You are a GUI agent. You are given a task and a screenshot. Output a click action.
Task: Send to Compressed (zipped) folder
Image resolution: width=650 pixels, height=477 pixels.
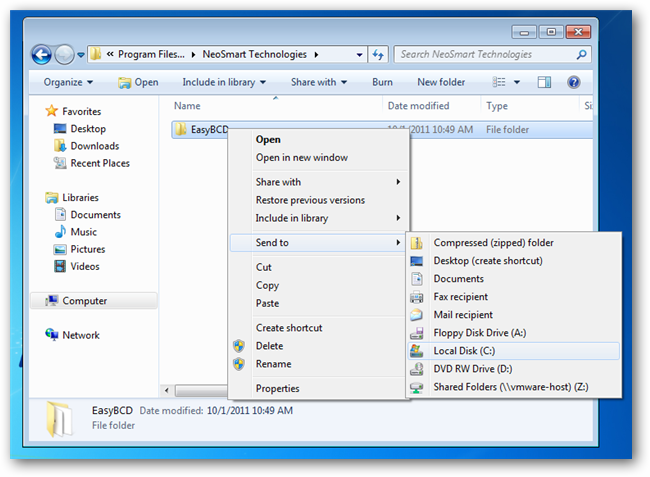[514, 243]
